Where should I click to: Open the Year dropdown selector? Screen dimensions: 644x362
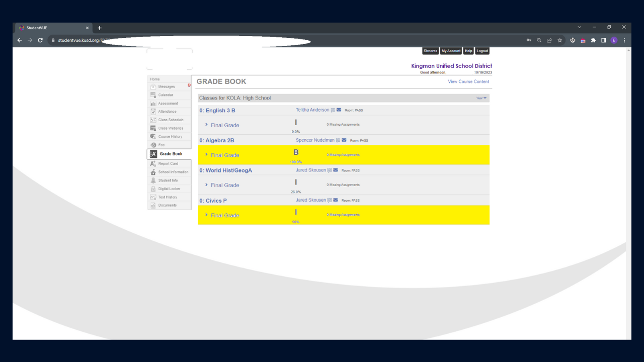(x=481, y=98)
